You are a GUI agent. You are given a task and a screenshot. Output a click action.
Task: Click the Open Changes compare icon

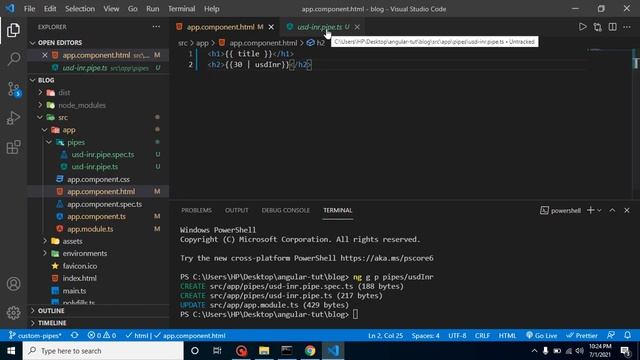coord(598,27)
